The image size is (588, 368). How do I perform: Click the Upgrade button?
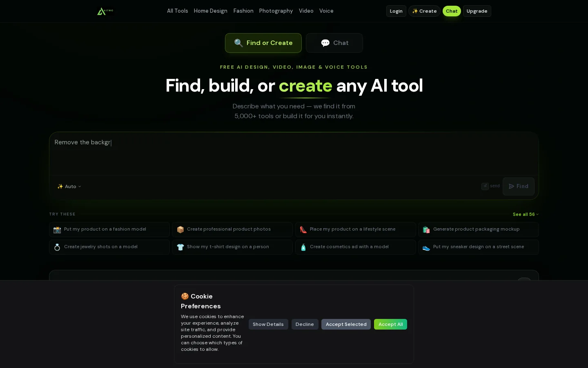477,11
